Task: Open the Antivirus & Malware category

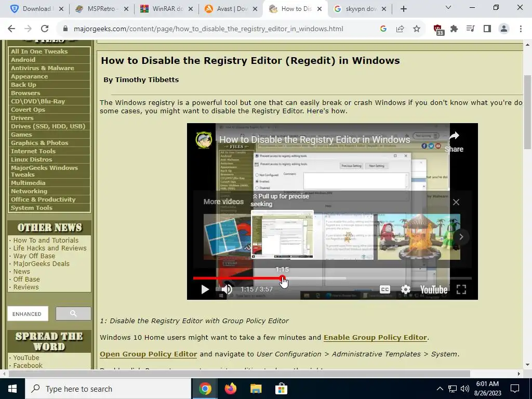Action: click(43, 68)
